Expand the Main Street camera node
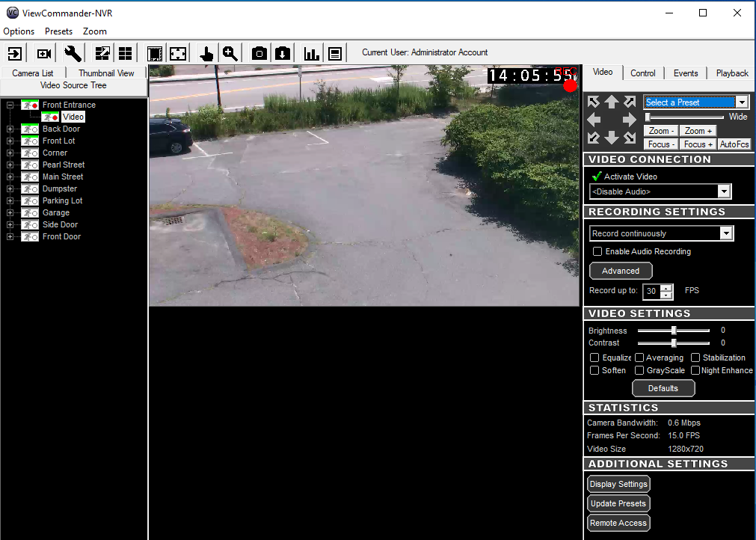This screenshot has height=540, width=756. click(10, 177)
